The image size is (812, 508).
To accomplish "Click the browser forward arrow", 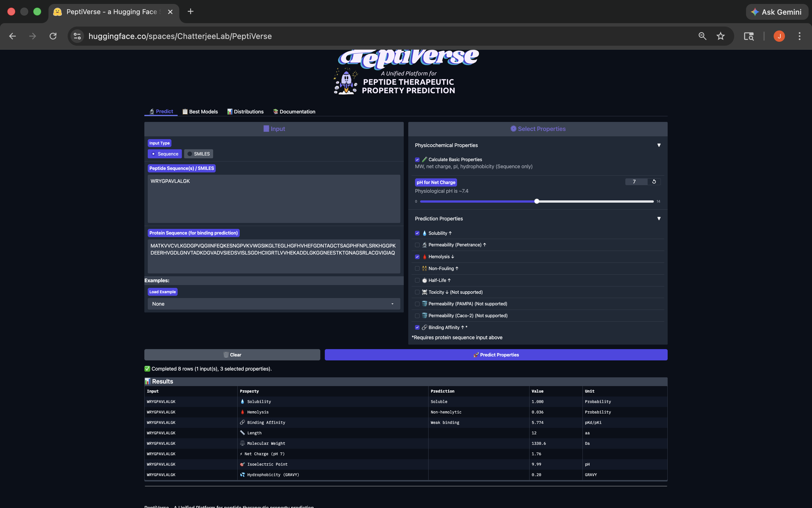I will point(32,36).
